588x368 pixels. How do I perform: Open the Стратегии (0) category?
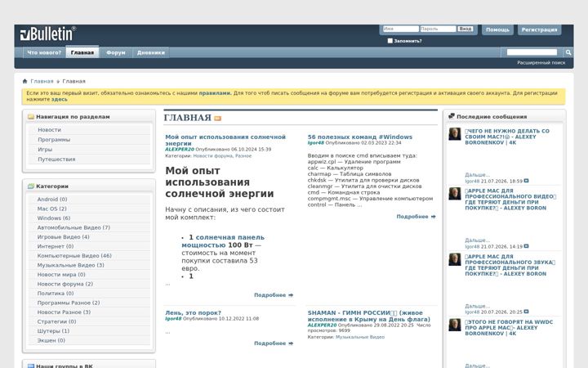[x=56, y=321]
